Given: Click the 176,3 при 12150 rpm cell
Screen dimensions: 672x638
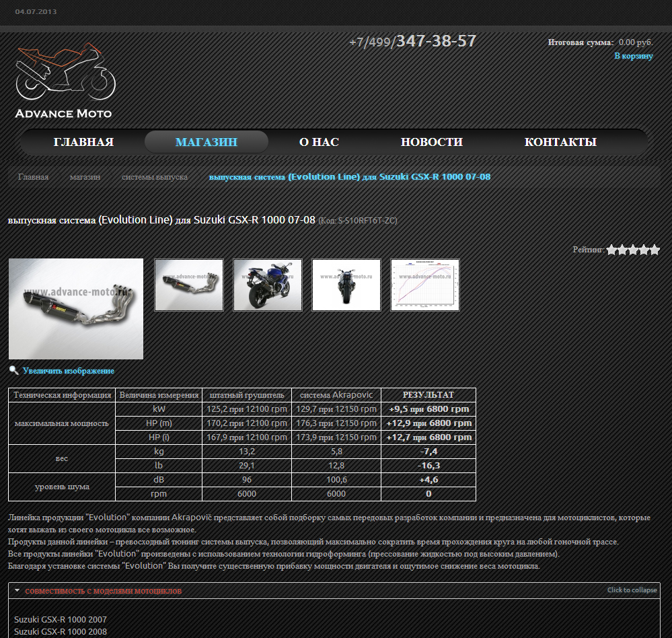Looking at the screenshot, I should [x=336, y=423].
